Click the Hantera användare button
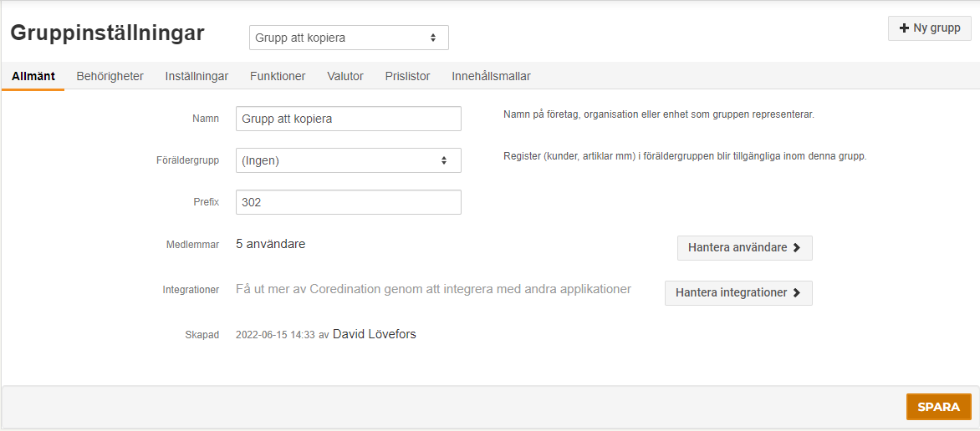 (x=745, y=248)
